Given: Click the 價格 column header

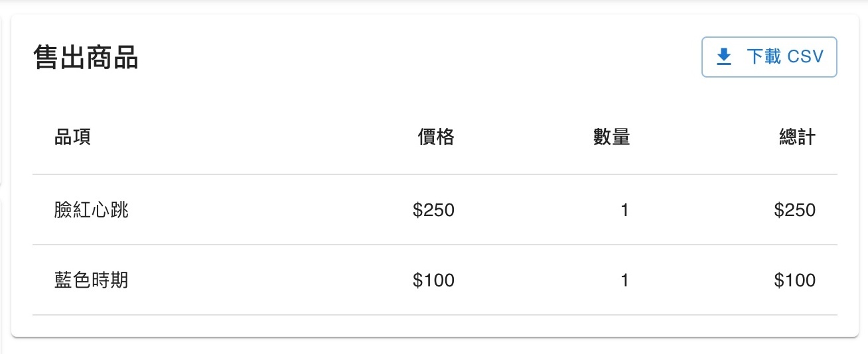Looking at the screenshot, I should [436, 137].
